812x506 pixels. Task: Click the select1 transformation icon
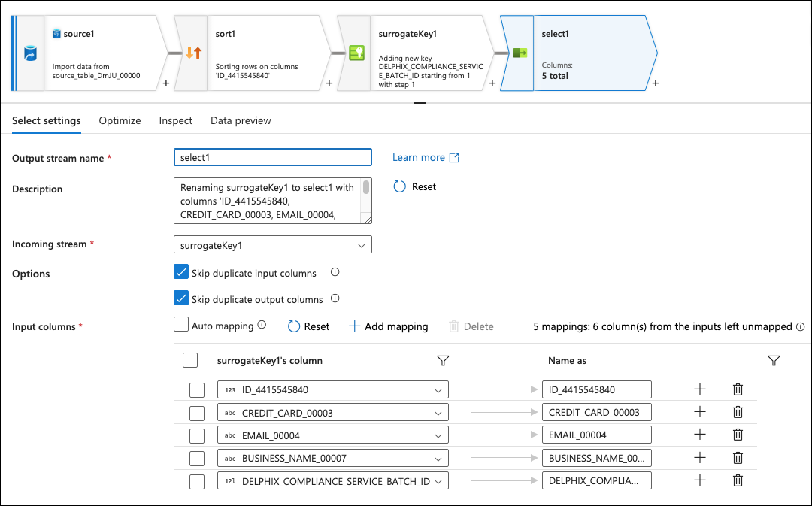pyautogui.click(x=519, y=53)
